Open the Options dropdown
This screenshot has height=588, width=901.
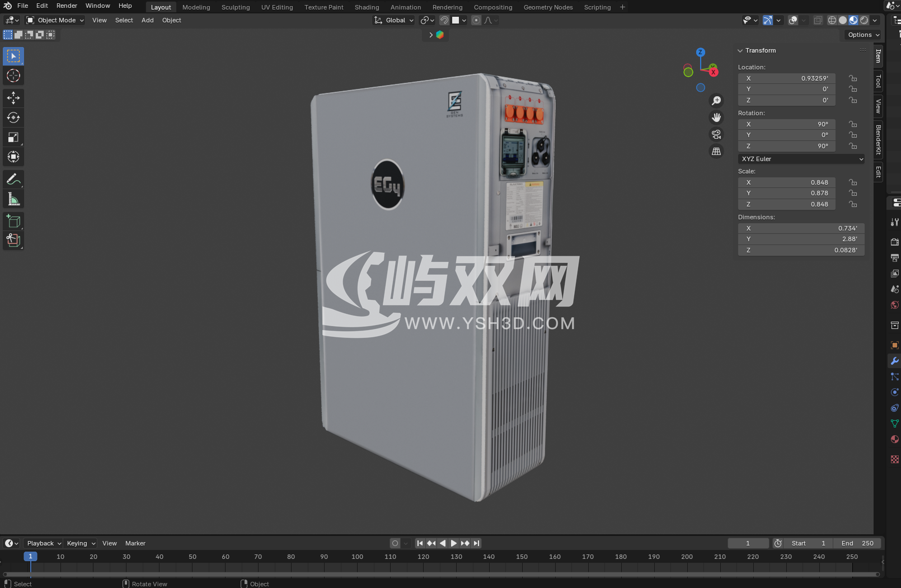pyautogui.click(x=864, y=35)
